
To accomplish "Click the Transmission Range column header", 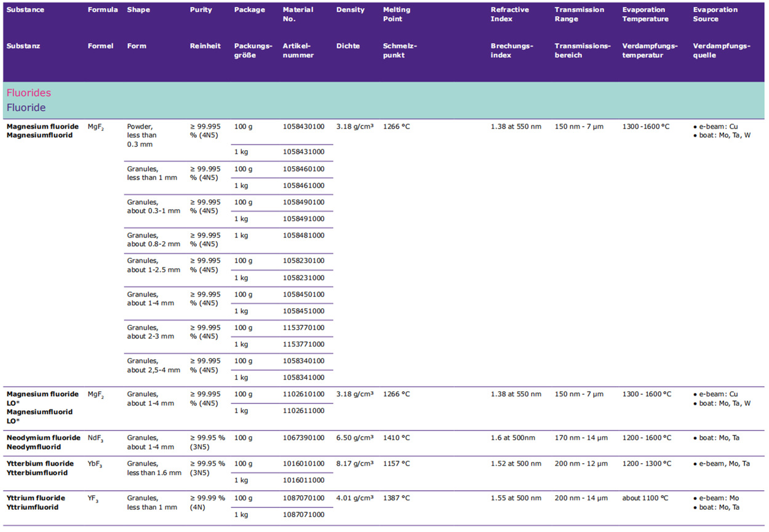I will click(579, 14).
